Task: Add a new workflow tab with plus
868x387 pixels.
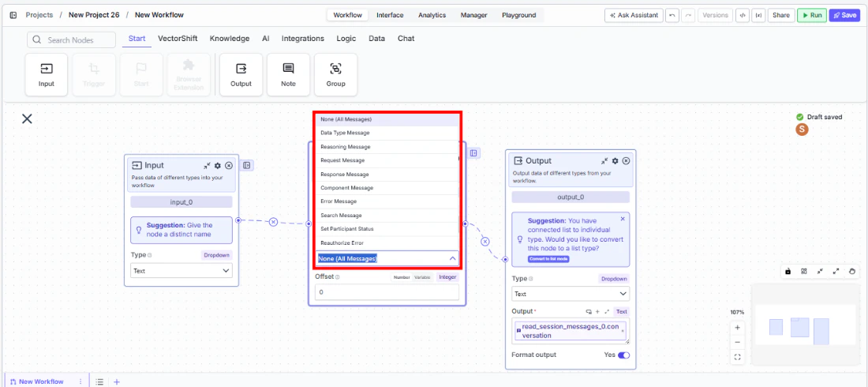Action: (x=116, y=381)
